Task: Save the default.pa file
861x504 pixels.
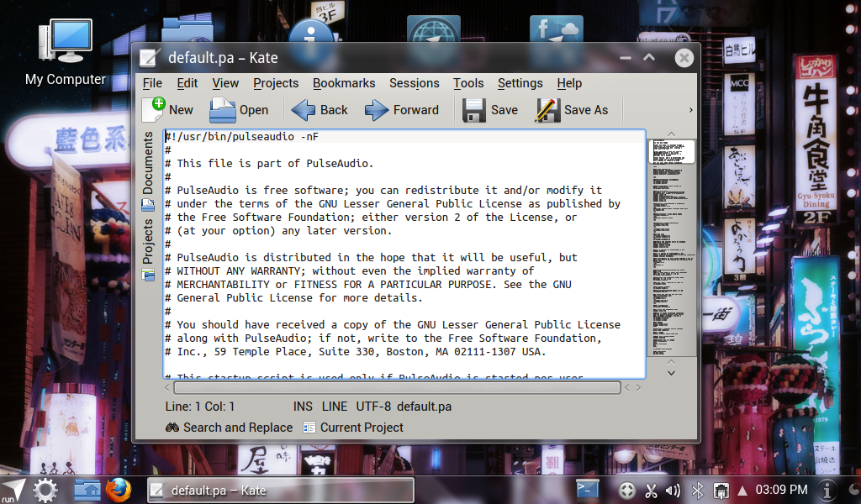Action: click(491, 110)
